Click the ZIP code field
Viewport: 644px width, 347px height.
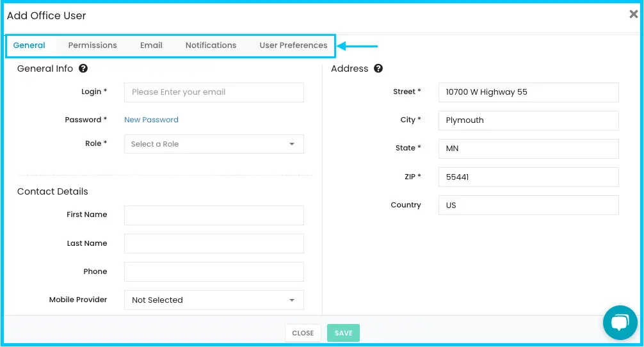(x=529, y=177)
